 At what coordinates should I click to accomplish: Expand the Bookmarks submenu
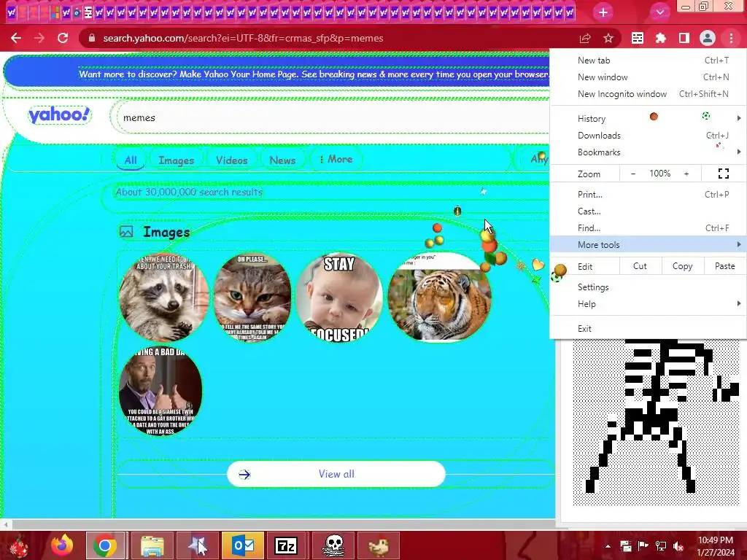[648, 152]
